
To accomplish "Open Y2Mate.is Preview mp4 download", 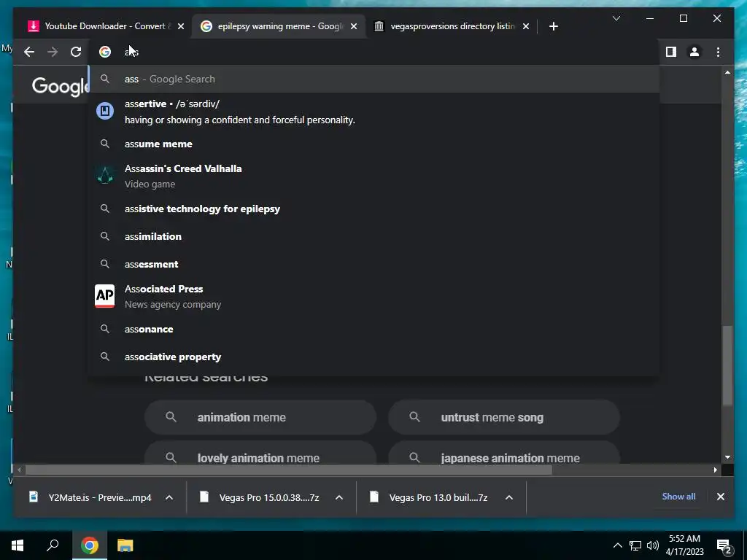I will coord(92,497).
